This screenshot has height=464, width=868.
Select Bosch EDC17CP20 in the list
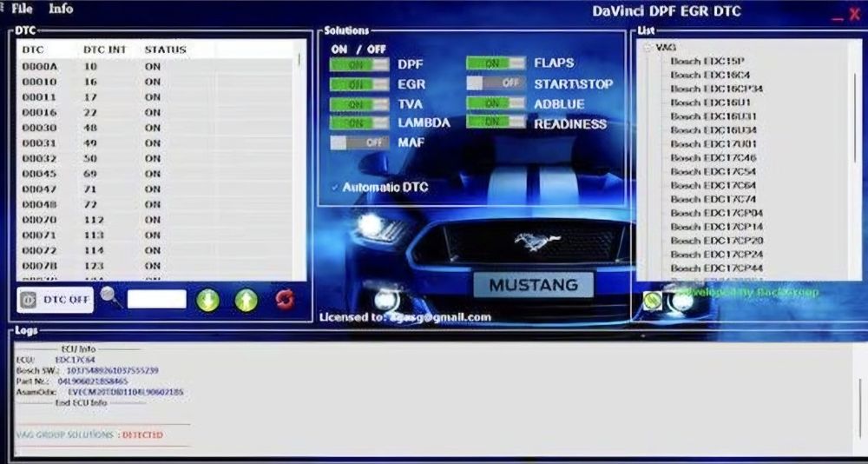[716, 242]
